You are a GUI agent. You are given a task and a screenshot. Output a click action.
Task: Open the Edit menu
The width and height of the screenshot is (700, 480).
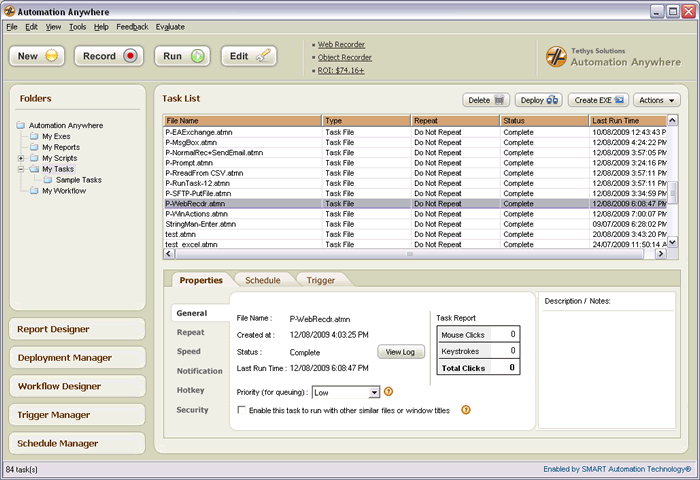point(31,27)
